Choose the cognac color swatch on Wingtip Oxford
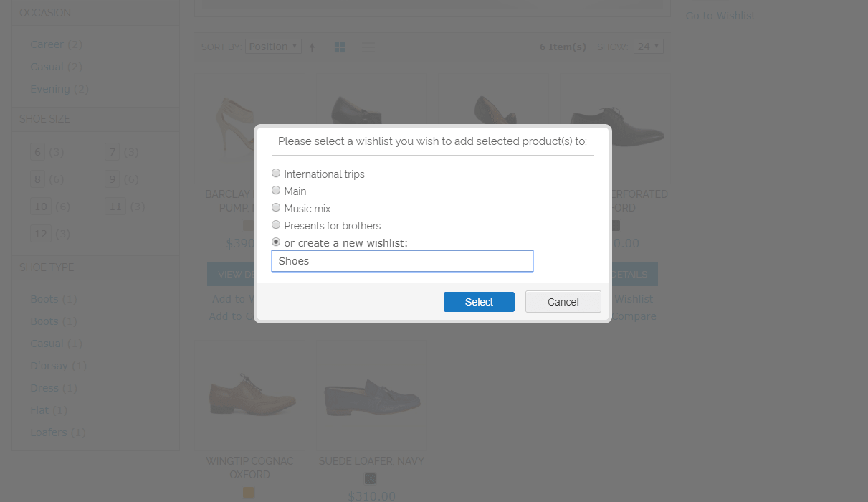The width and height of the screenshot is (868, 502). pos(249,493)
